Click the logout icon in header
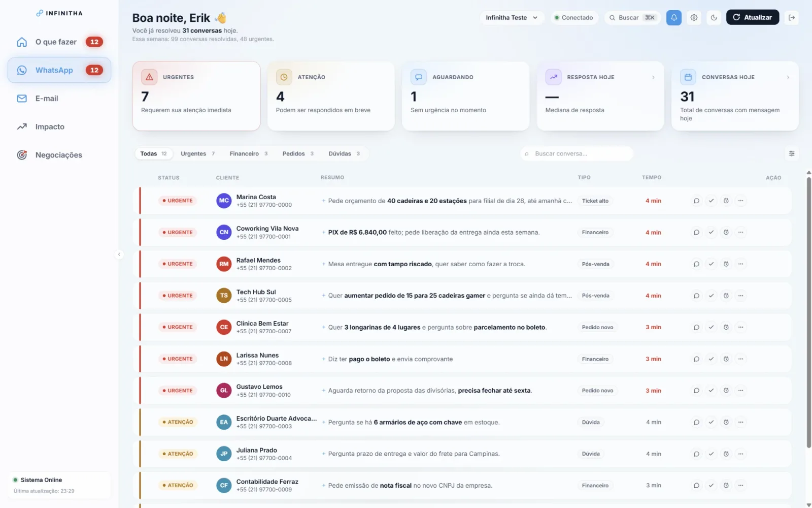 coord(791,17)
